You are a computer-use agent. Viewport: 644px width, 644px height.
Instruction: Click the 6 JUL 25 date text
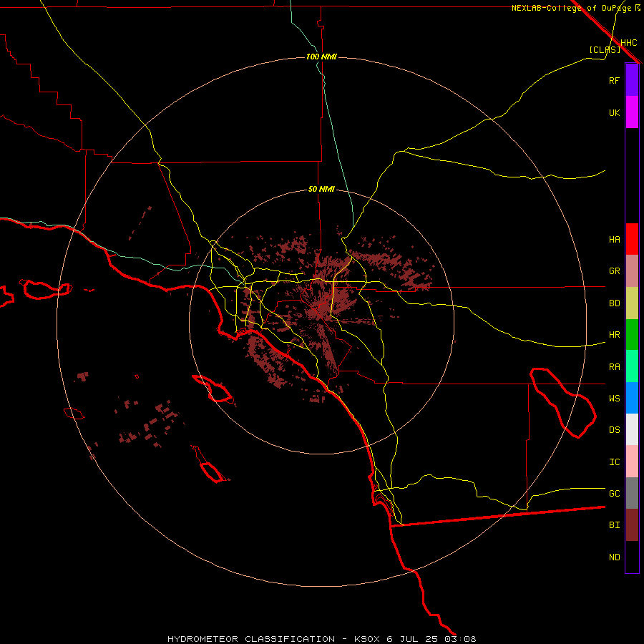413,639
